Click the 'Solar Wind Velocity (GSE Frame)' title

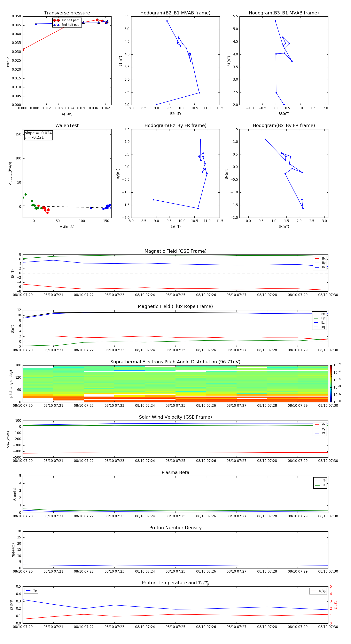click(x=175, y=417)
